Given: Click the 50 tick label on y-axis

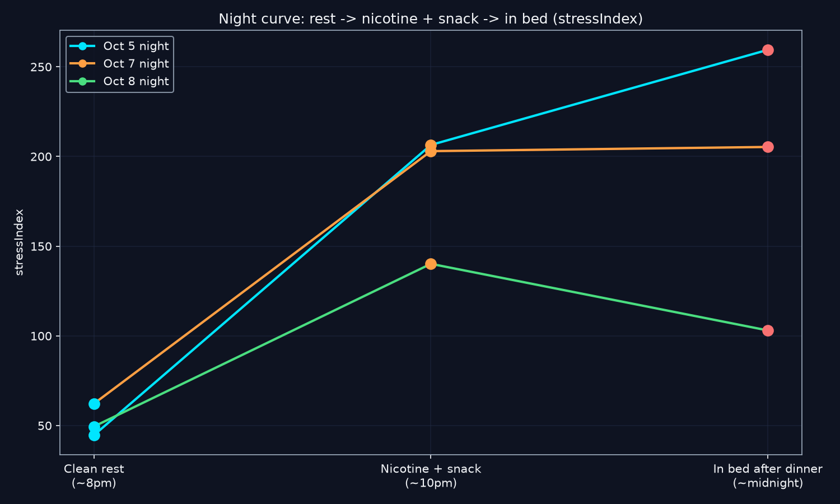Looking at the screenshot, I should coord(46,426).
